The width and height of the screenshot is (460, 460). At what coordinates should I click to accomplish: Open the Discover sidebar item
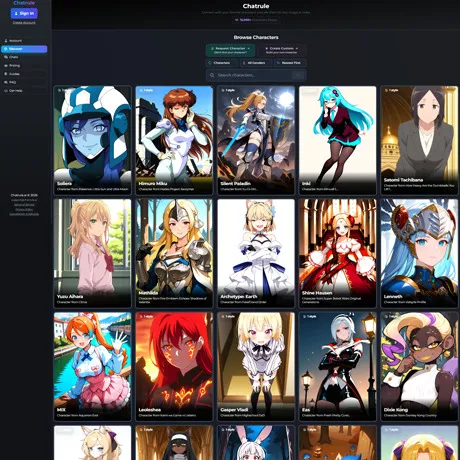pyautogui.click(x=24, y=49)
